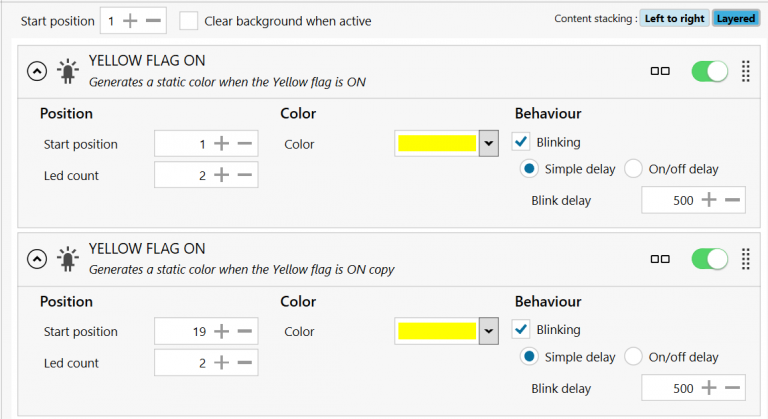This screenshot has width=768, height=419.
Task: Click the second effect's yellow color swatch
Action: tap(436, 331)
